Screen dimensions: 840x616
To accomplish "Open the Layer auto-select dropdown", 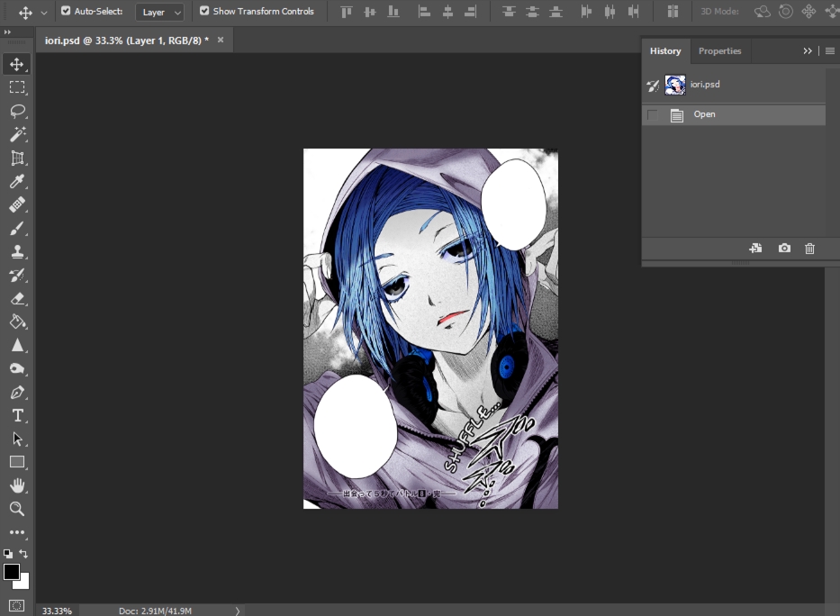I will click(160, 13).
